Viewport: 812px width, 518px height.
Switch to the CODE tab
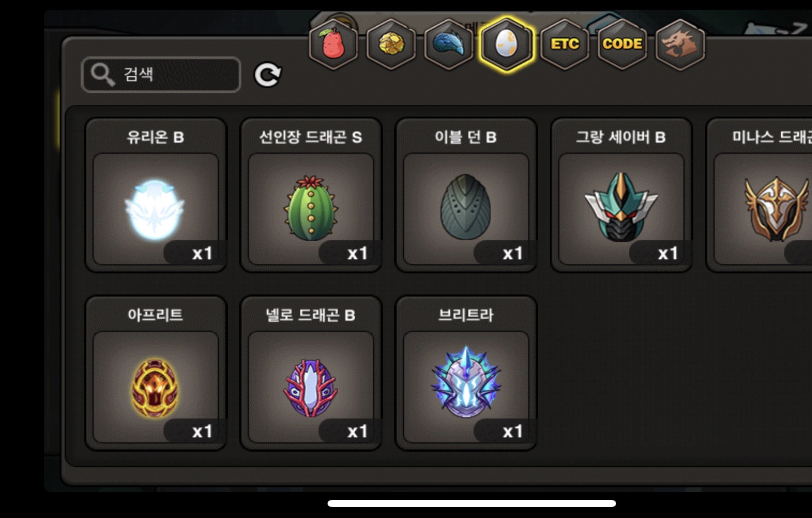[x=622, y=44]
